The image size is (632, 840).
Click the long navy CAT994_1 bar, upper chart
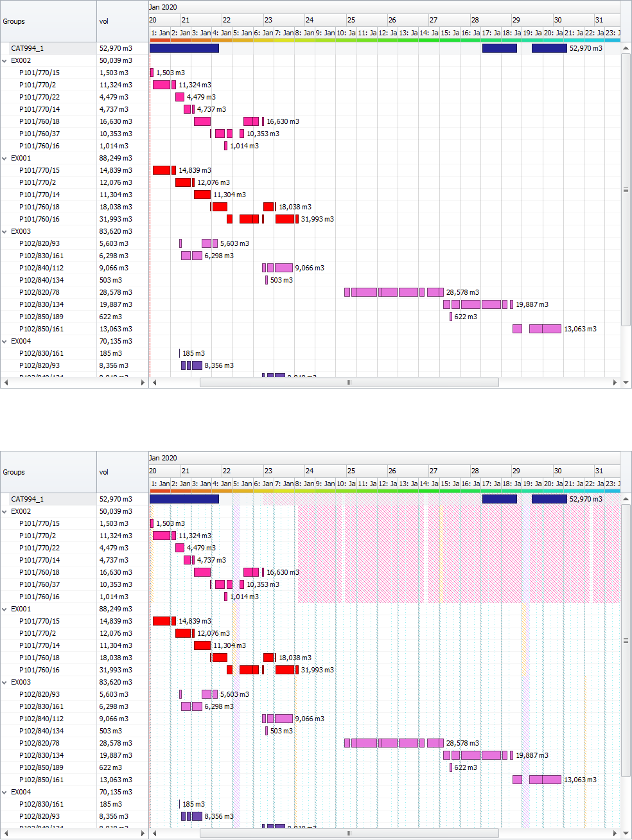tap(184, 48)
